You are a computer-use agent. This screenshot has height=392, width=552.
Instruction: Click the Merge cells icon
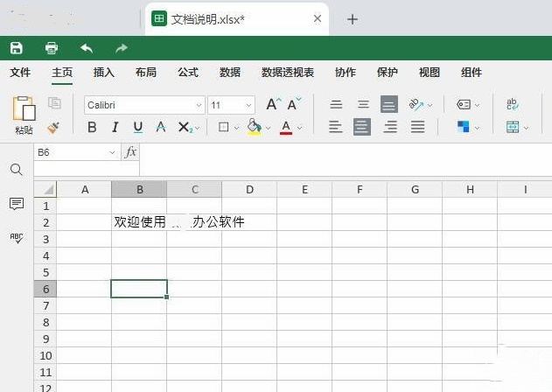pyautogui.click(x=513, y=127)
